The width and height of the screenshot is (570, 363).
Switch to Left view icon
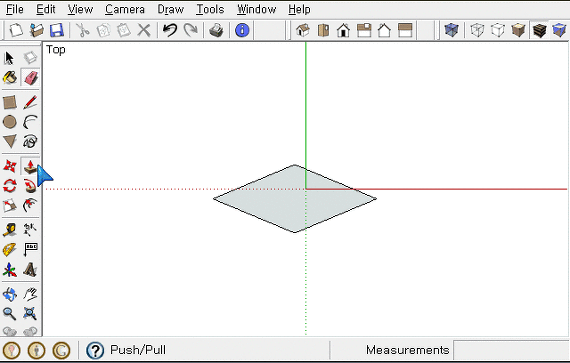coord(405,30)
